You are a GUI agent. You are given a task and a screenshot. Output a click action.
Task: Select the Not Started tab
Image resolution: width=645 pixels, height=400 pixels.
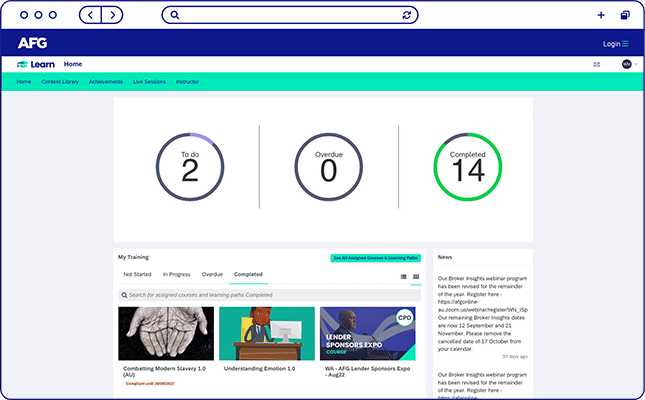(x=137, y=274)
